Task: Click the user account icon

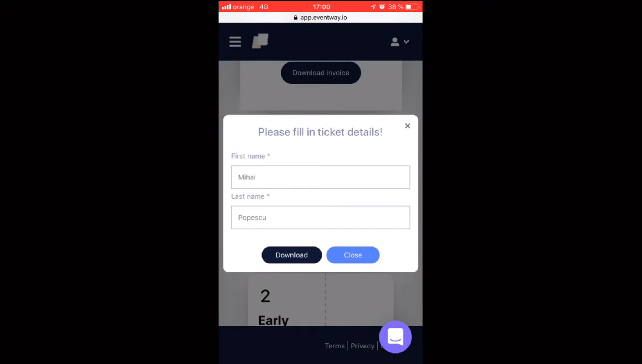Action: 395,42
